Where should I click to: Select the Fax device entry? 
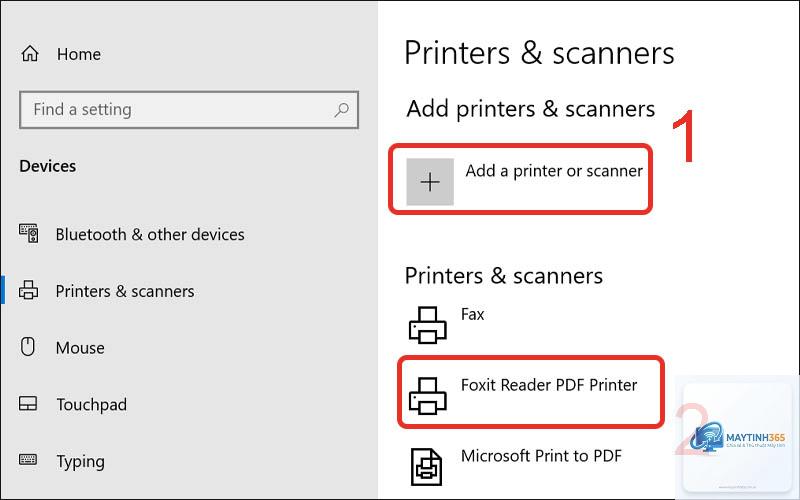click(x=472, y=314)
